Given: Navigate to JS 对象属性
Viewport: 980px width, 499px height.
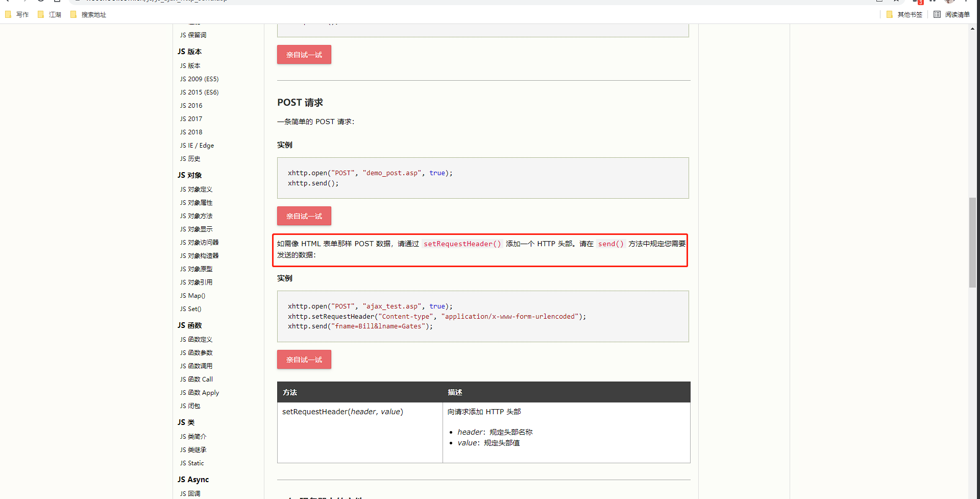Looking at the screenshot, I should (196, 203).
